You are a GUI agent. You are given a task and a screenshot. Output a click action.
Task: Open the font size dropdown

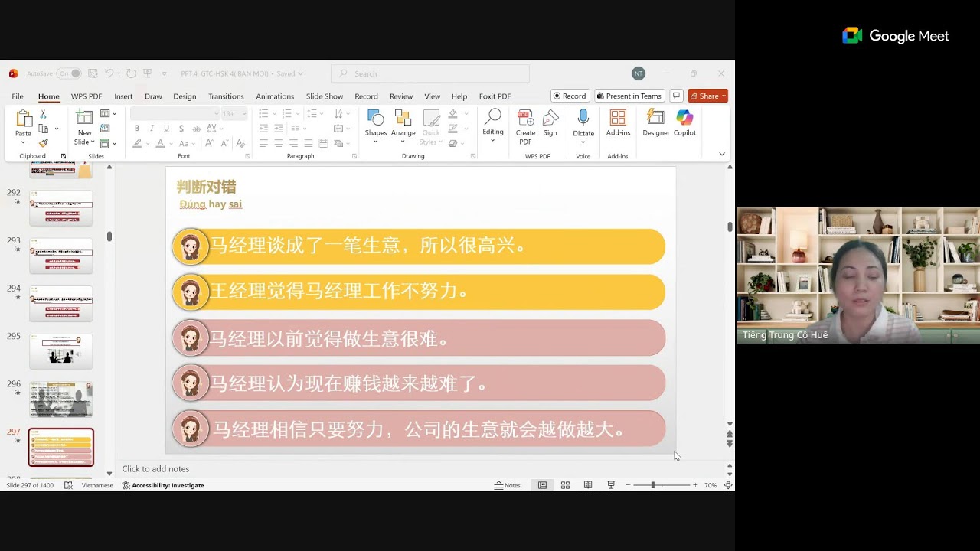pos(244,114)
